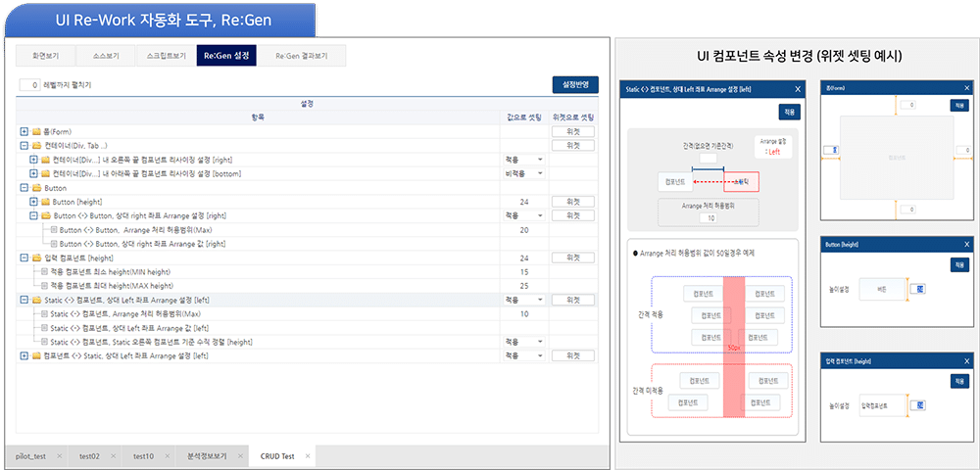This screenshot has height=470, width=980.
Task: Close the pilot_test bottom tab
Action: pos(60,456)
